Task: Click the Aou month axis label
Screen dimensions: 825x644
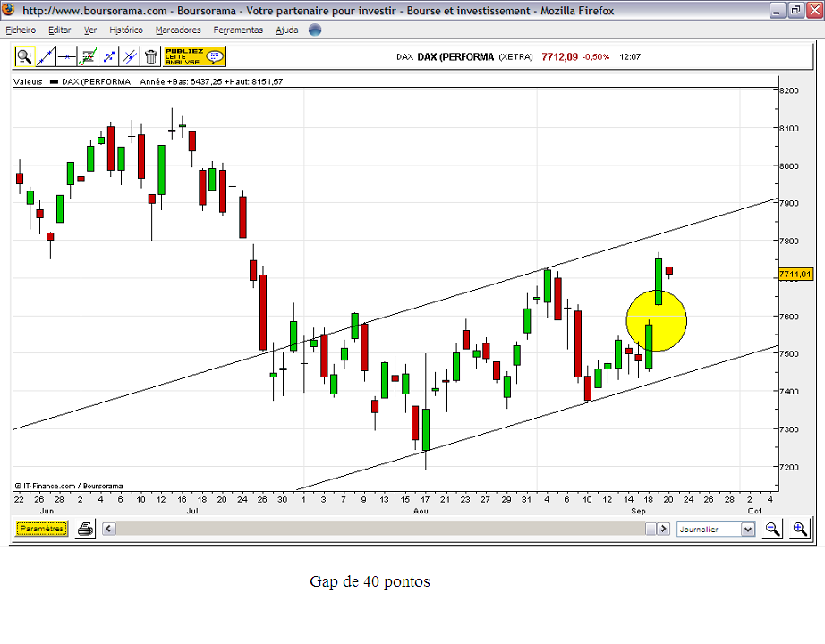Action: click(421, 511)
